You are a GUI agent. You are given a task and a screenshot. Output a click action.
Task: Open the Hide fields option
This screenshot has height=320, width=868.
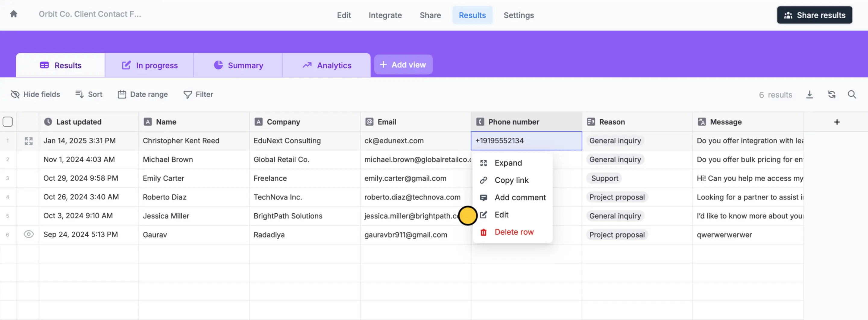tap(35, 95)
